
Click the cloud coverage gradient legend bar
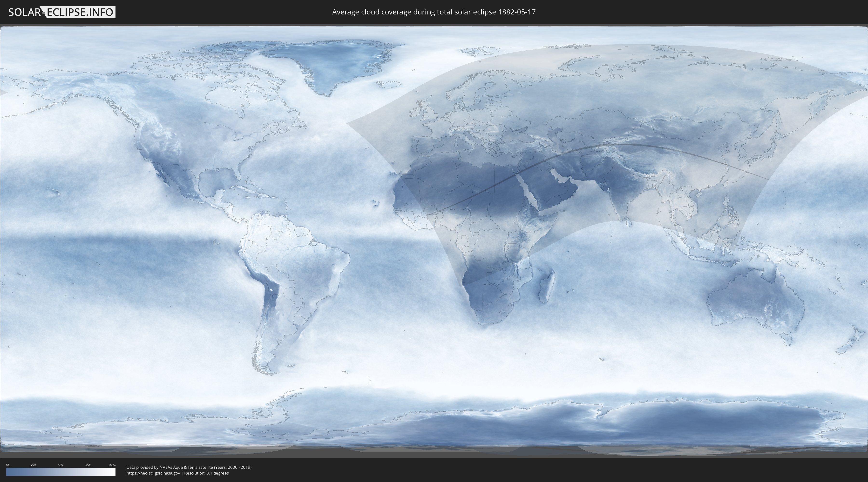(x=61, y=472)
